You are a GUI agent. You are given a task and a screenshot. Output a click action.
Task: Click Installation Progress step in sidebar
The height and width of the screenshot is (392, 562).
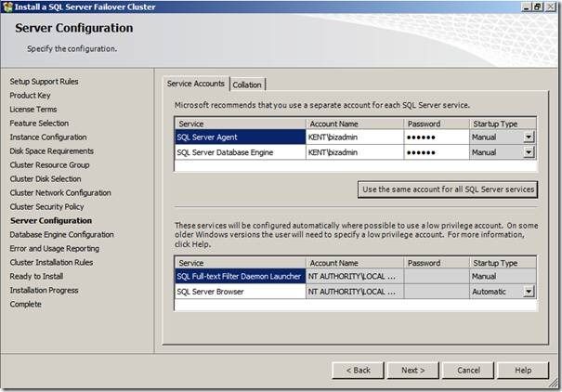pyautogui.click(x=44, y=290)
